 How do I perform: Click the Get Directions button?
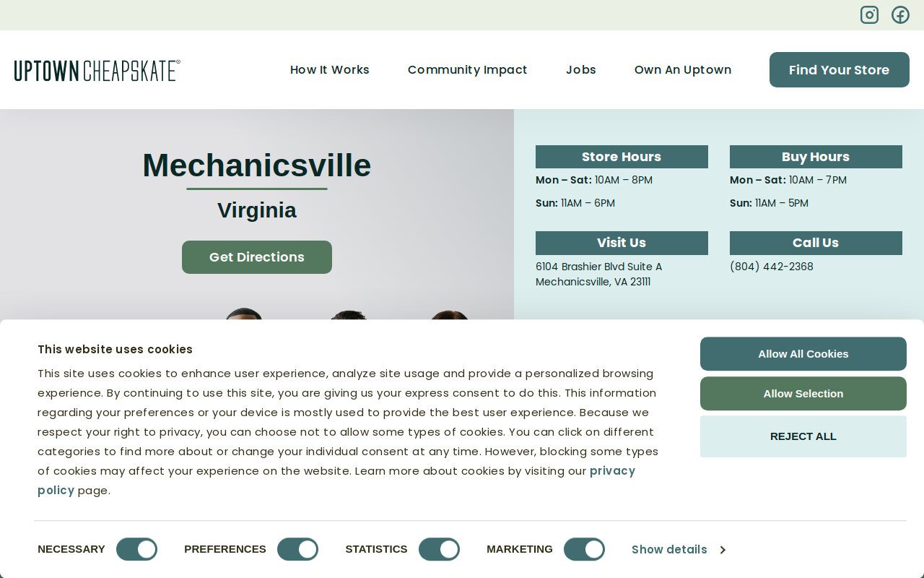click(257, 257)
